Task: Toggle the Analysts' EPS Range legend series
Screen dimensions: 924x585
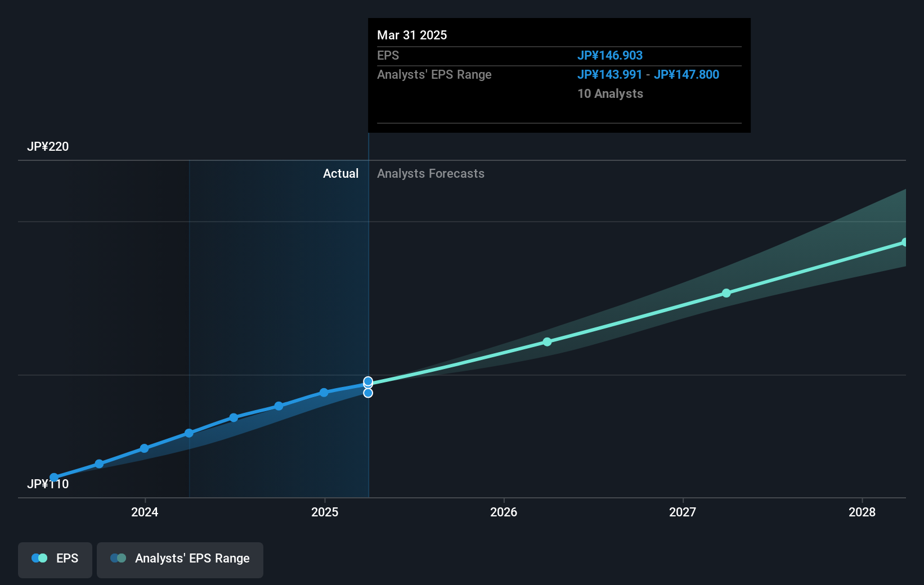Action: pyautogui.click(x=180, y=560)
